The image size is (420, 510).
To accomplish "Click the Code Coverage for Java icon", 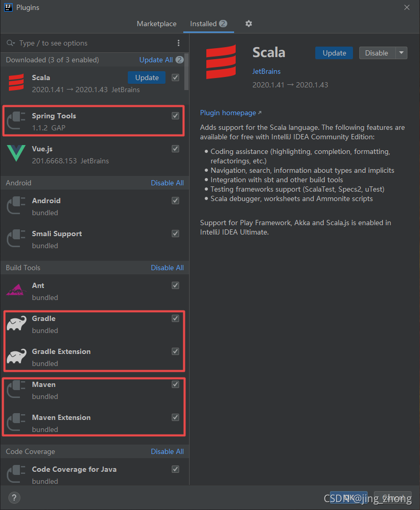I will tap(16, 474).
